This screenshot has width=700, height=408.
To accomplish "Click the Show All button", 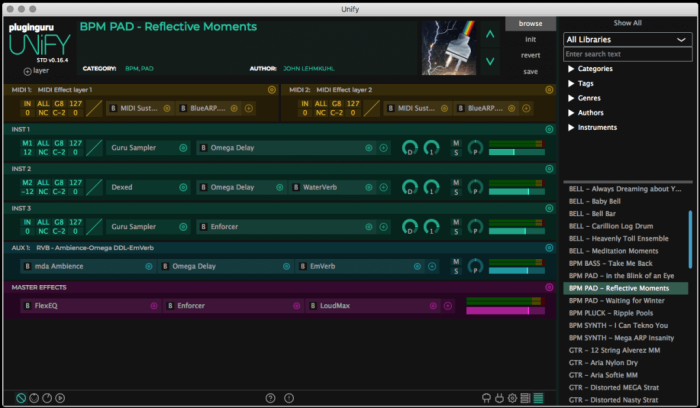I will 627,23.
